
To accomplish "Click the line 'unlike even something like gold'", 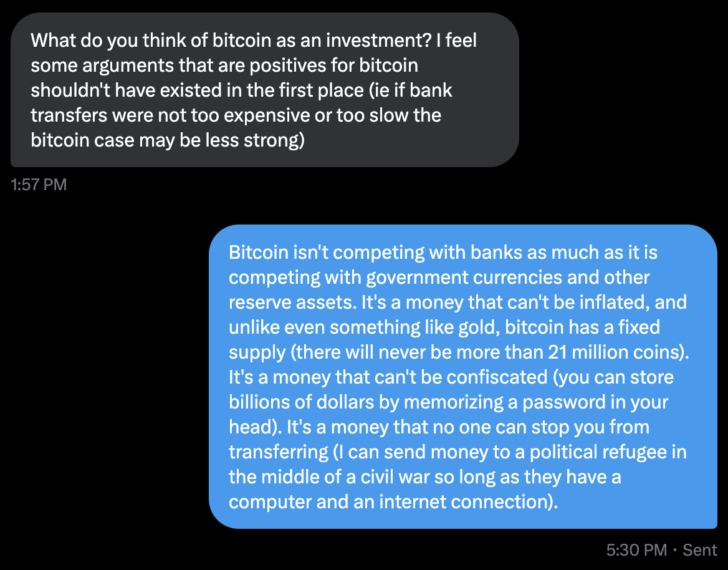I will (x=444, y=327).
